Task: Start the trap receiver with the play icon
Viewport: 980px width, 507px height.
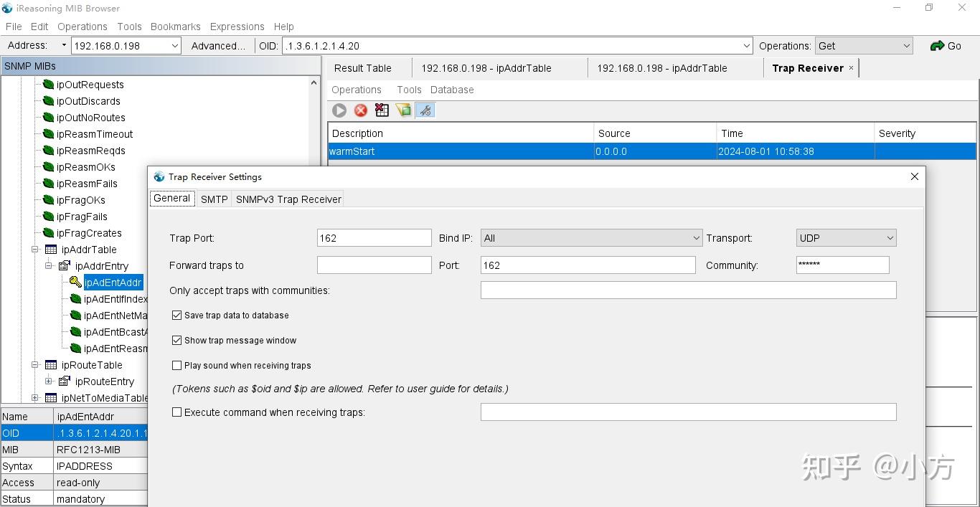Action: tap(339, 110)
